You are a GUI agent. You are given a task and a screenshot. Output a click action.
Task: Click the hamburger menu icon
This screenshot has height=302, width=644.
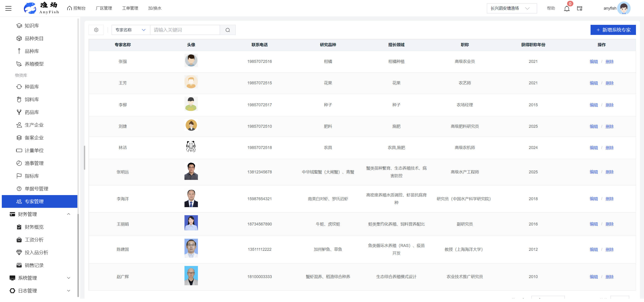8,8
